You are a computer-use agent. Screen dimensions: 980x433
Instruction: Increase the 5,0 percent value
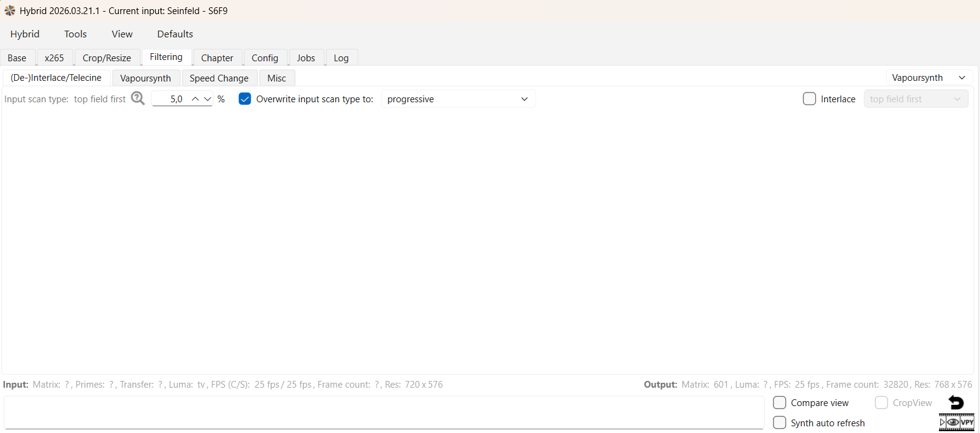(195, 99)
